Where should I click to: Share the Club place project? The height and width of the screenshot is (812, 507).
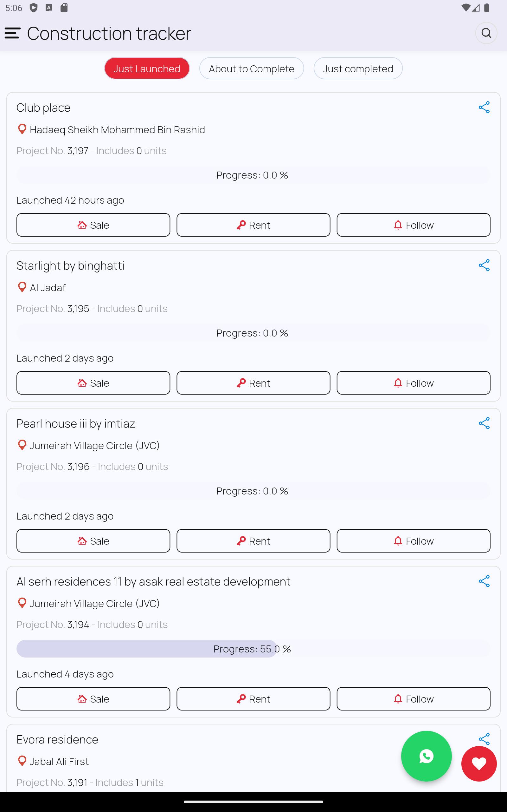pyautogui.click(x=484, y=108)
